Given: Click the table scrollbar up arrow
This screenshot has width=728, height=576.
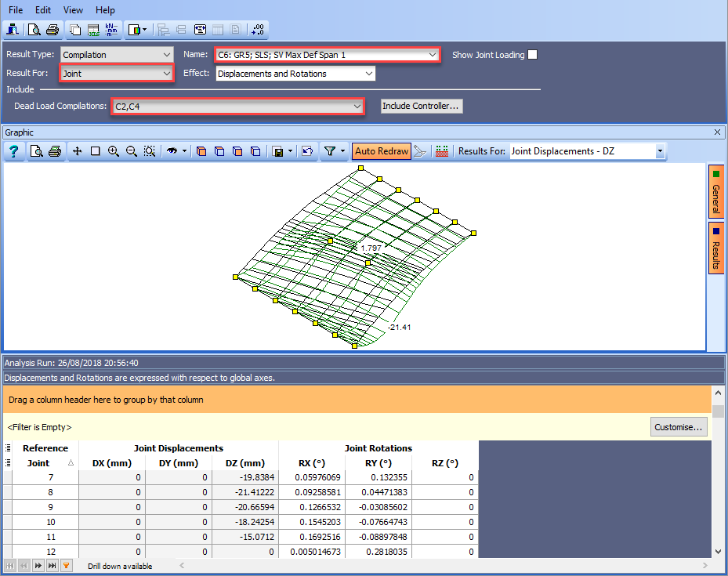Looking at the screenshot, I should (x=718, y=393).
